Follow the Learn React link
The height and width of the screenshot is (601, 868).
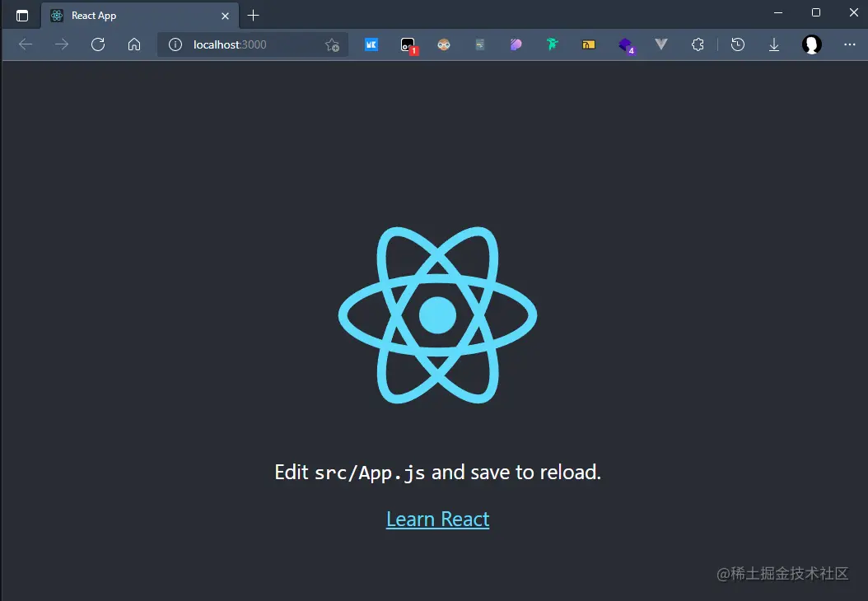(x=437, y=519)
